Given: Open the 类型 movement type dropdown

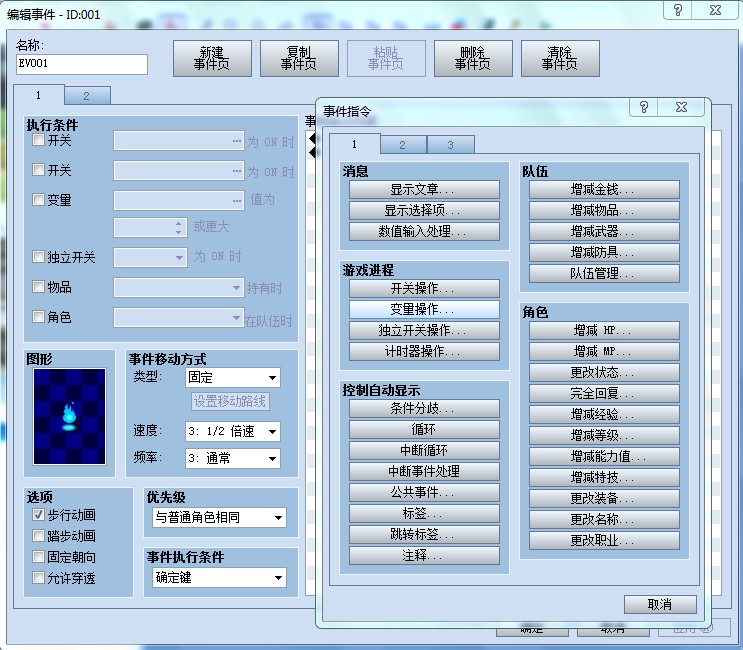Looking at the screenshot, I should click(233, 378).
